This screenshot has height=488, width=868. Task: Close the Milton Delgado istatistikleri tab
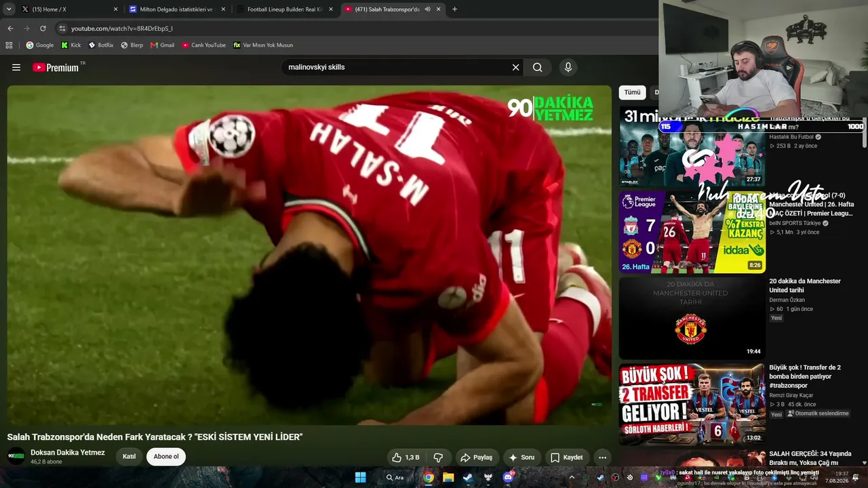[x=223, y=9]
